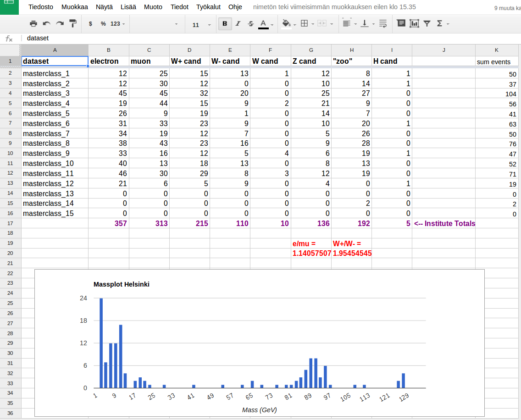Open the font size 11 dropdown

point(202,25)
